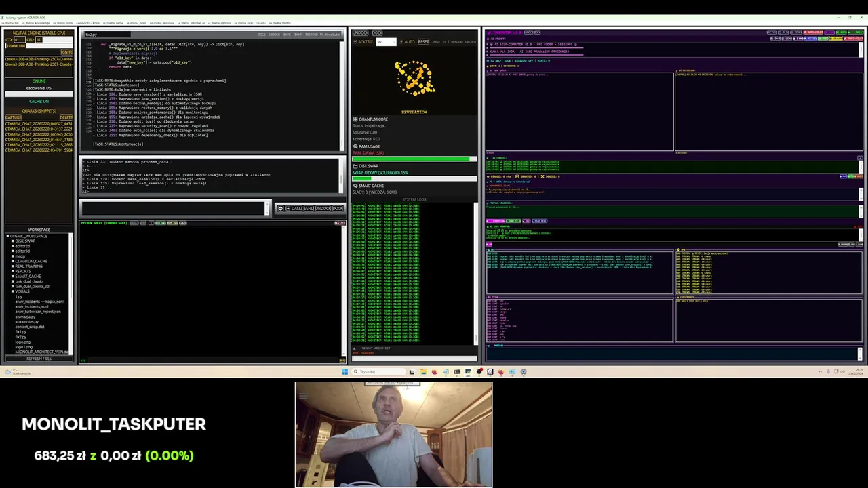Click the SEND button beside DALEJ

point(309,208)
